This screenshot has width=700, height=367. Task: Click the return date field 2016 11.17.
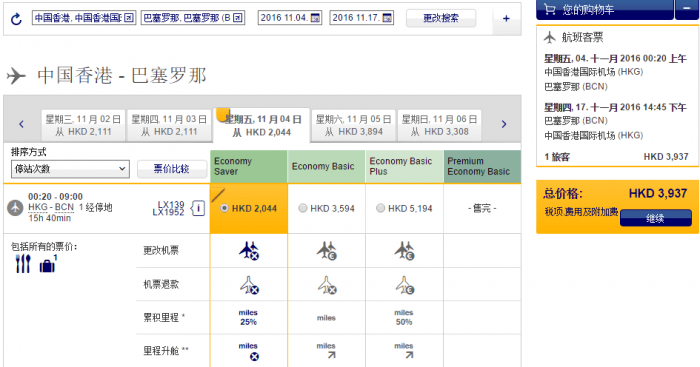(362, 18)
